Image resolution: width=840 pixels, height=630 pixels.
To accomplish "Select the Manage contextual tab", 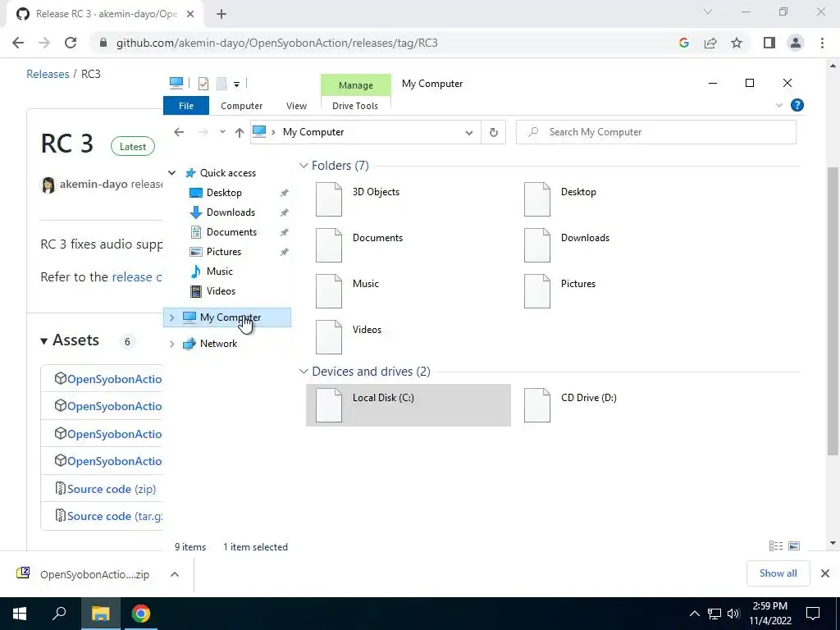I will (356, 85).
